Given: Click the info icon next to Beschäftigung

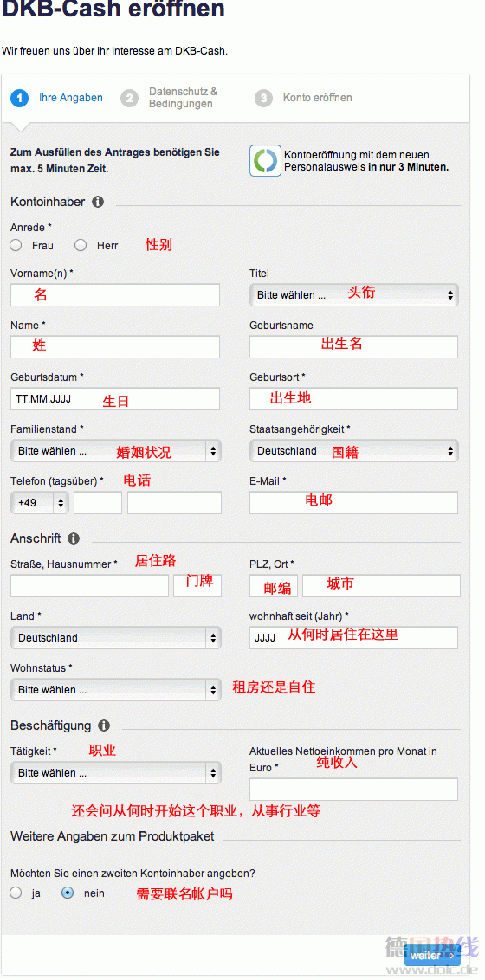Looking at the screenshot, I should point(104,725).
